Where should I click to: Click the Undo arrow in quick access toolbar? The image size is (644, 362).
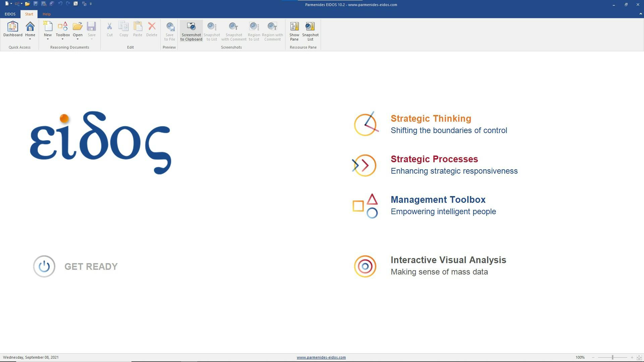click(x=60, y=4)
